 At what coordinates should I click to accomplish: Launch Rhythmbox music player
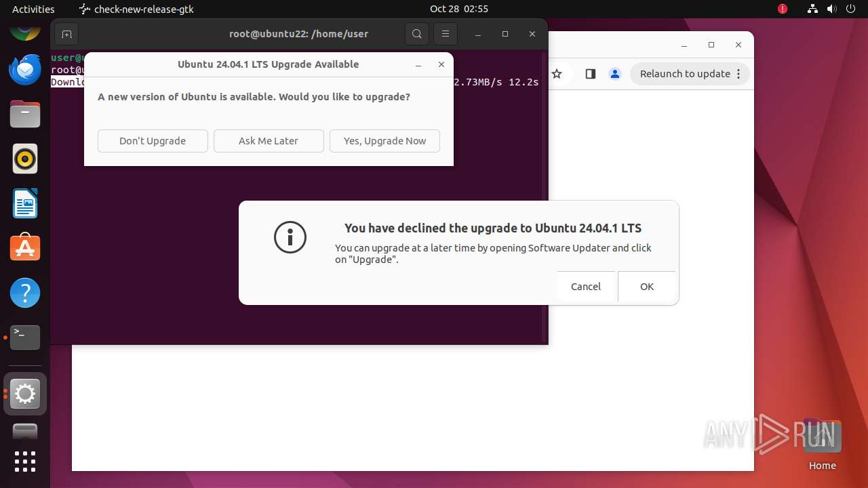25,159
